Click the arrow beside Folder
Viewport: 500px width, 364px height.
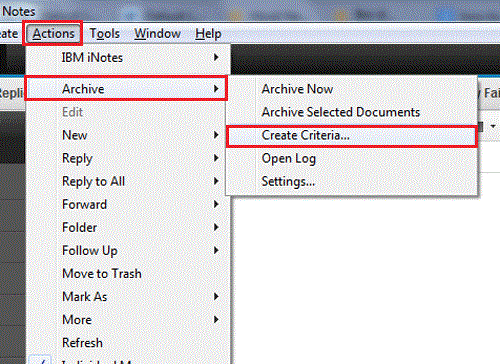click(x=216, y=227)
